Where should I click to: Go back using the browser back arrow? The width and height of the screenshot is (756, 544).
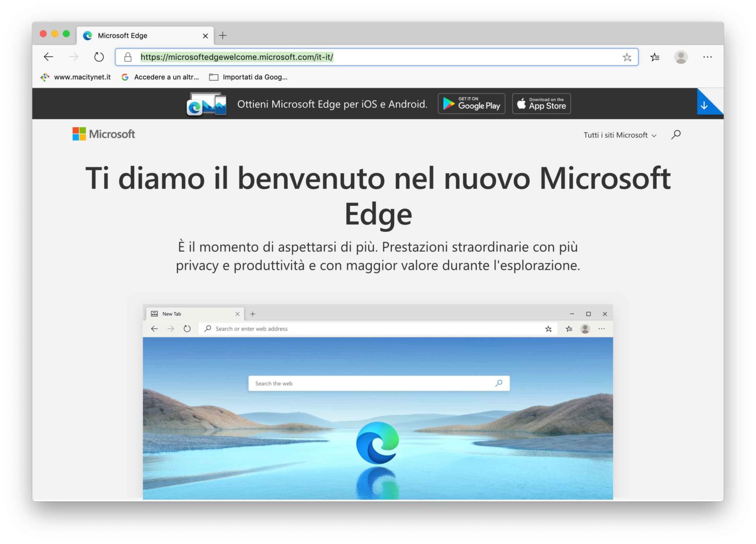point(48,57)
